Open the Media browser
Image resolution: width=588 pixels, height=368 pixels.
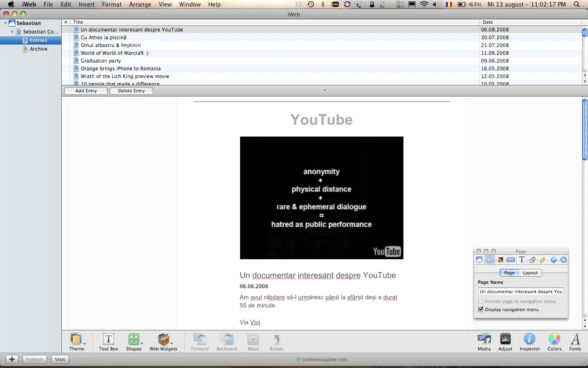pos(484,342)
